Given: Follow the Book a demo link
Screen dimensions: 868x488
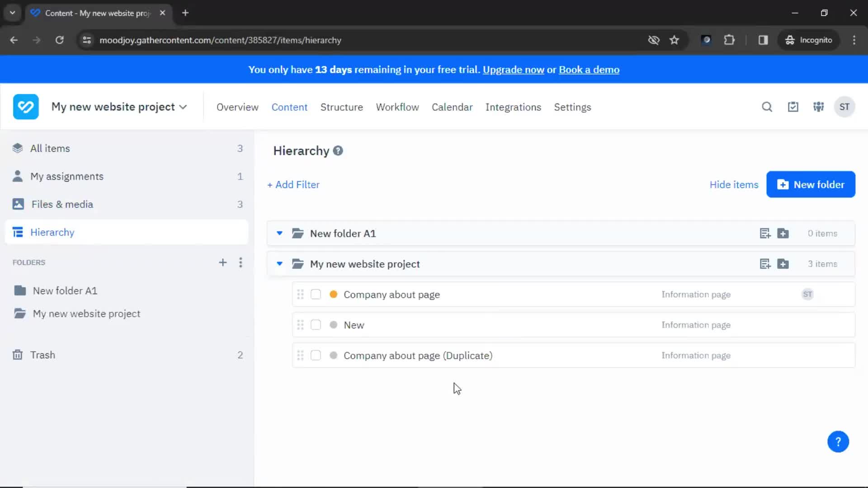Looking at the screenshot, I should point(589,70).
